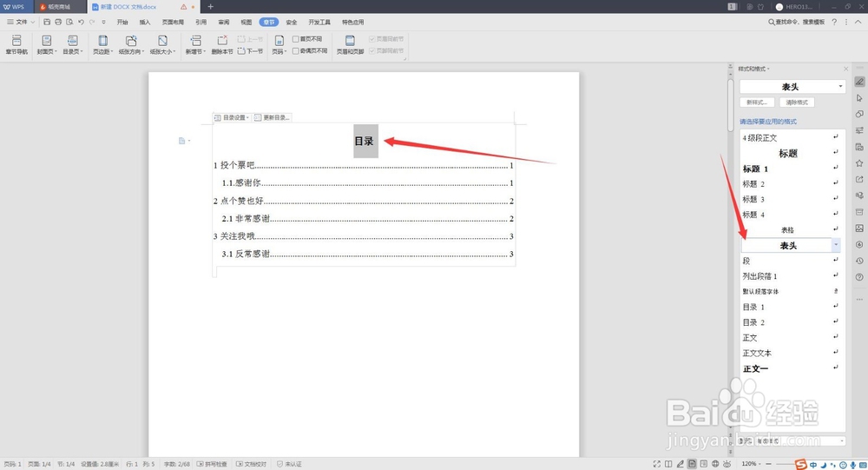Click TOC entry 3 关注我哦
Viewport: 868px width, 470px height.
pos(234,236)
